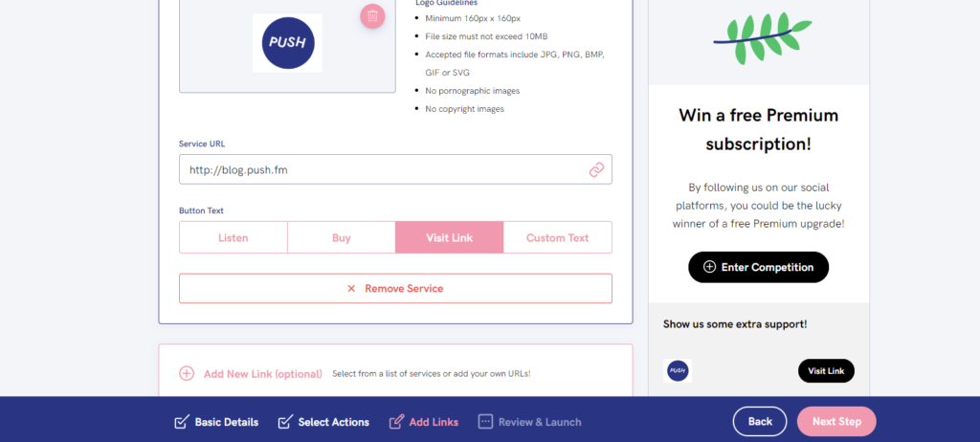Click the Basic Details checkmark icon
The width and height of the screenshot is (980, 442).
[181, 422]
